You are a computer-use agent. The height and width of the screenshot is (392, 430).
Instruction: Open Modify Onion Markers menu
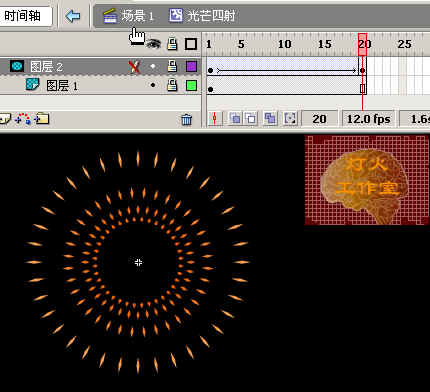coord(290,119)
